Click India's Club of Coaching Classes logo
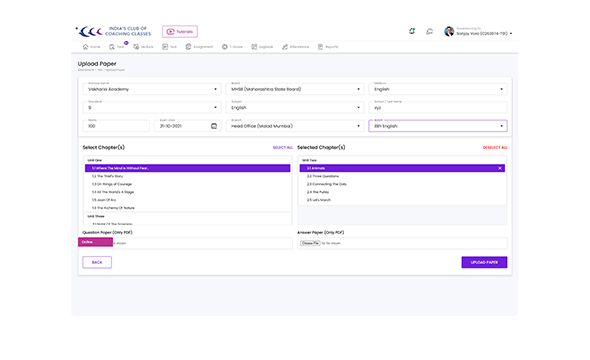The width and height of the screenshot is (590, 360). pos(113,32)
